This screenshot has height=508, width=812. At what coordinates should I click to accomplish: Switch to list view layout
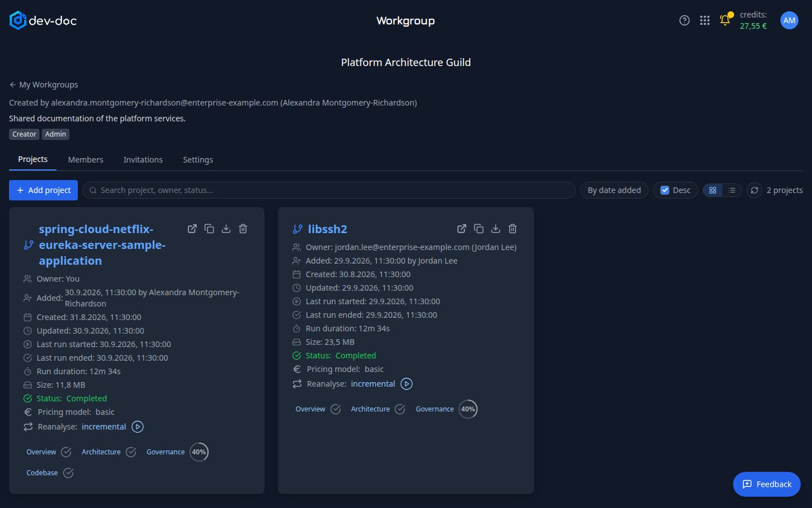(x=732, y=190)
